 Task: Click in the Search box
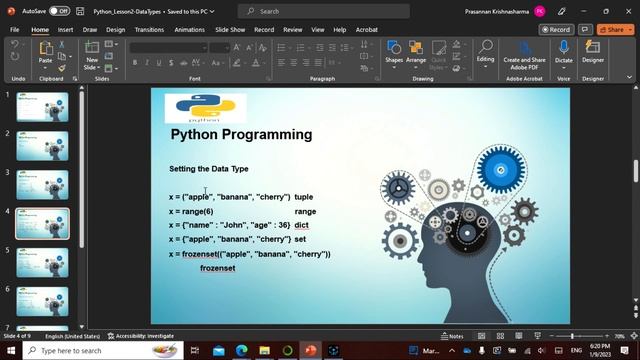[324, 11]
